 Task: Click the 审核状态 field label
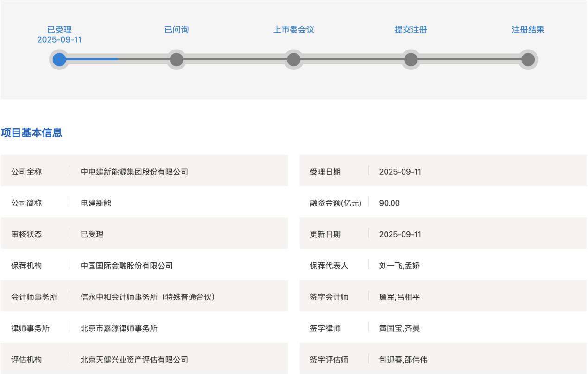click(x=26, y=234)
